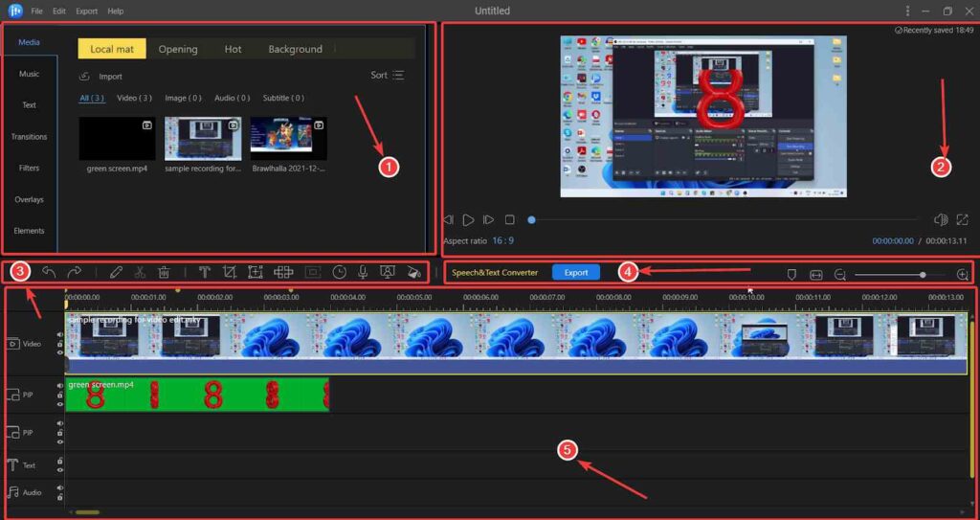The height and width of the screenshot is (520, 980).
Task: Switch to the Transitions sidebar tab
Action: pyautogui.click(x=29, y=136)
